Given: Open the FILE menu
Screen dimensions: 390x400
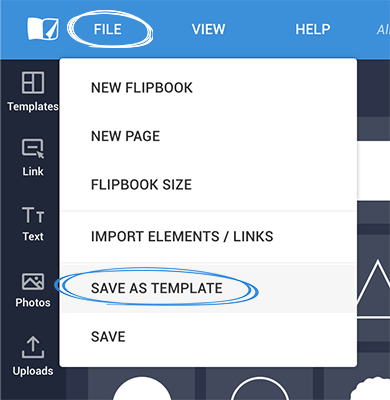Looking at the screenshot, I should coord(107,29).
